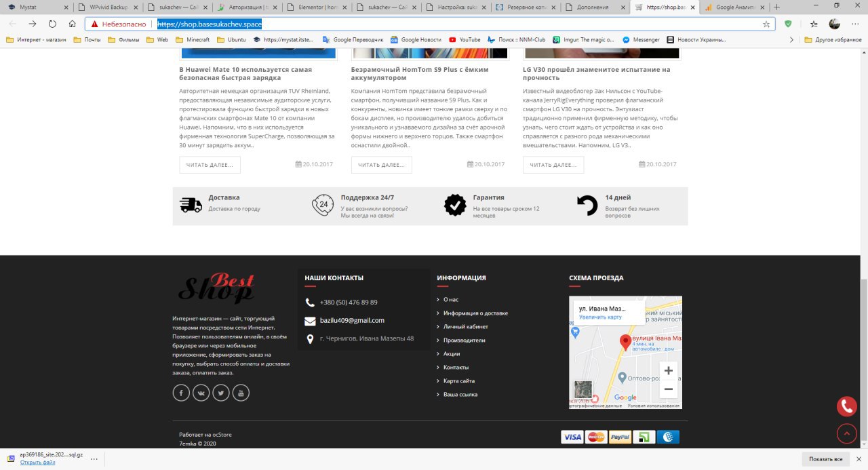Screen dimensions: 868x470
Task: Click Увеличить карту on the map
Action: coord(600,317)
